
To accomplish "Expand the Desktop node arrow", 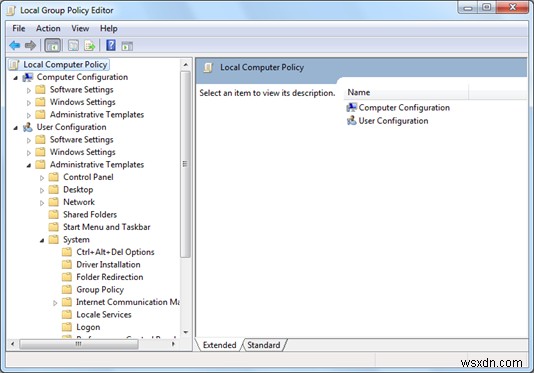I will click(42, 190).
